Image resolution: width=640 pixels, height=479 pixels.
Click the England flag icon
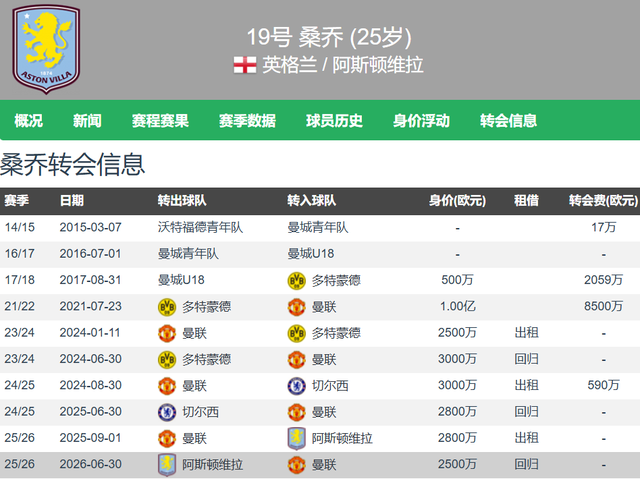[245, 65]
